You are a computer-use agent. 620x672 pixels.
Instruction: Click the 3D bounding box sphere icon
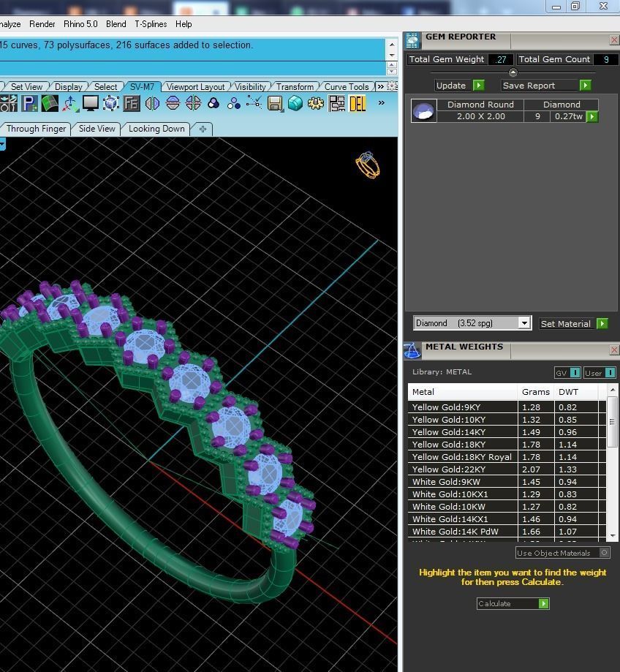(111, 104)
